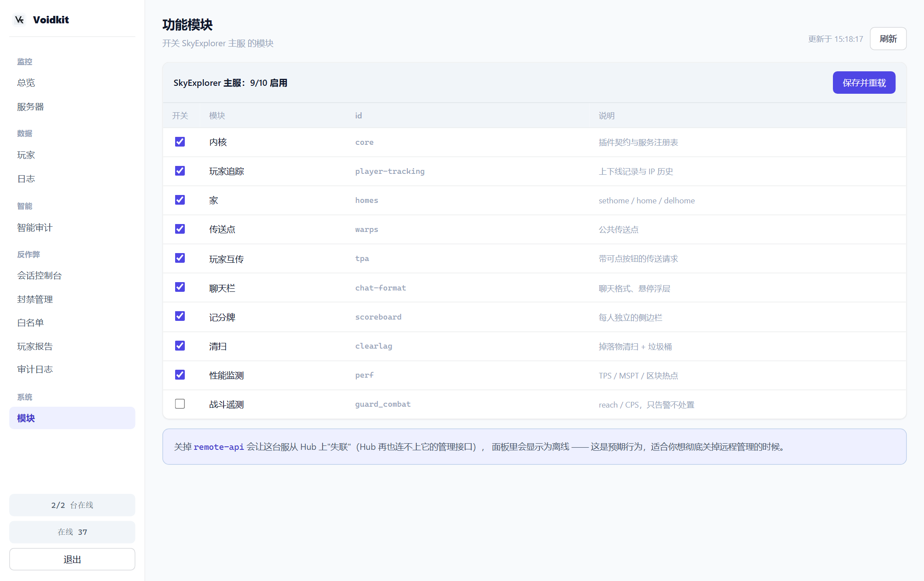The image size is (924, 581).
Task: Click the 刷新 refresh button
Action: (888, 39)
